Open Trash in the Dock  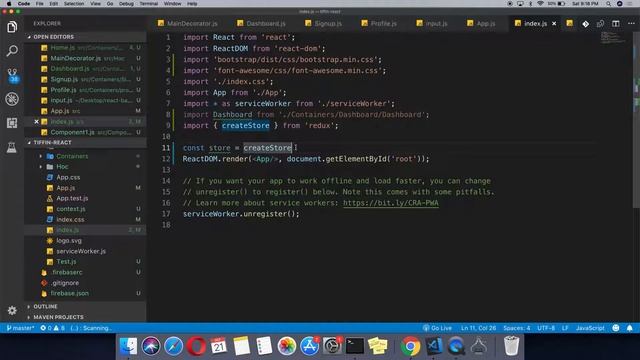tap(511, 346)
